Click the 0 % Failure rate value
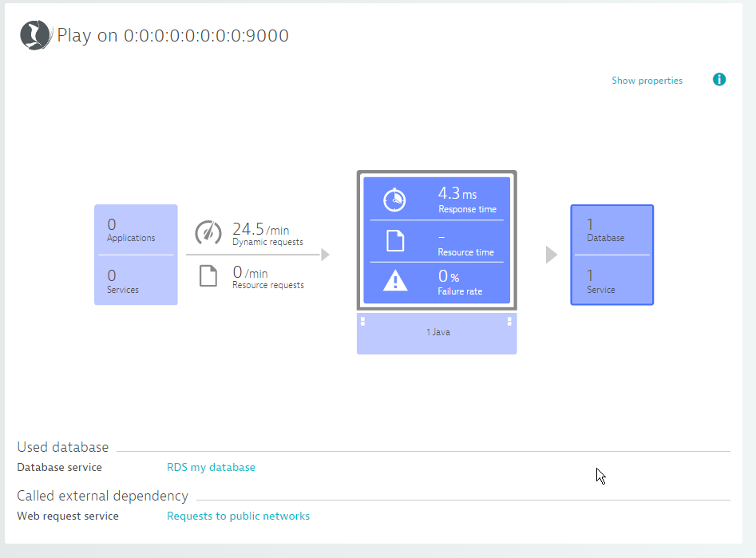The image size is (756, 558). 460,282
